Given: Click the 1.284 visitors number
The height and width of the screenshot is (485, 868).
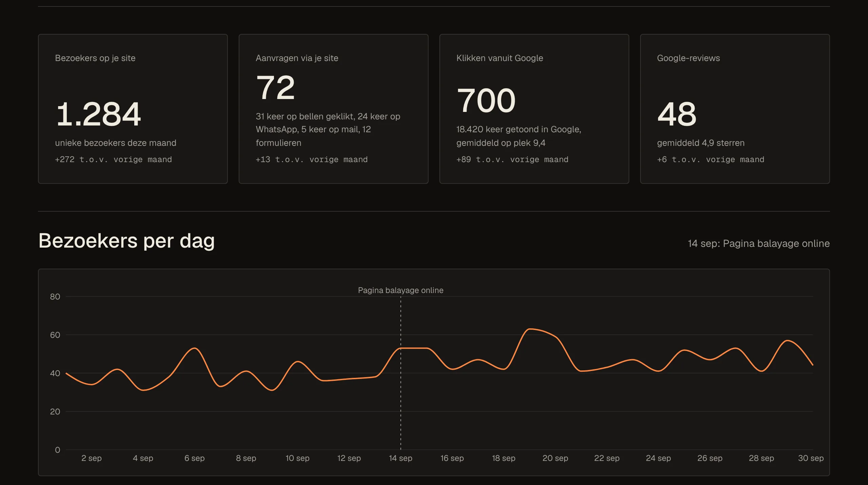Looking at the screenshot, I should pyautogui.click(x=98, y=114).
